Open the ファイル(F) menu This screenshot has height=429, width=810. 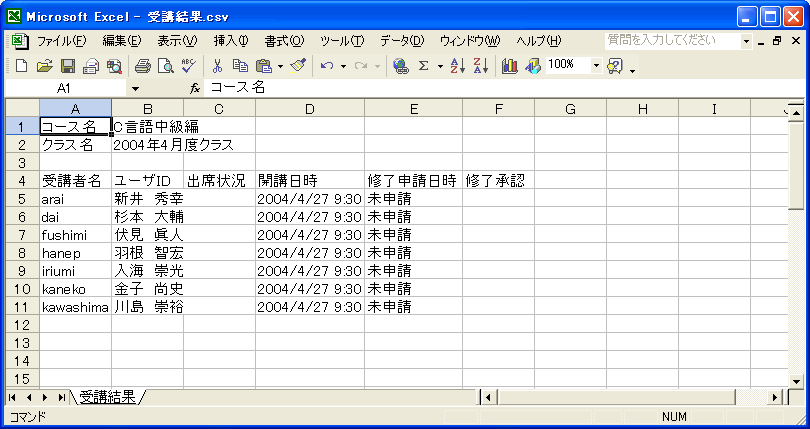tap(62, 41)
